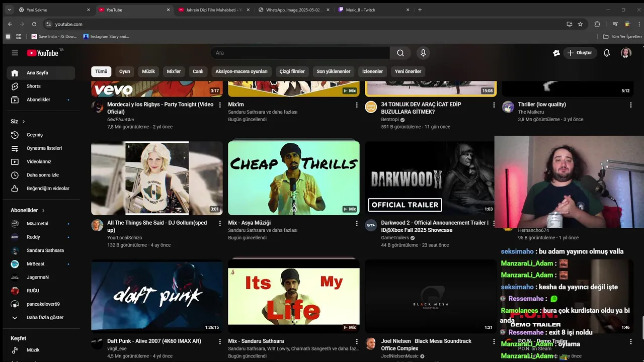Select the Yeni öneriler chip
Screen dimensions: 644x362
point(408,71)
